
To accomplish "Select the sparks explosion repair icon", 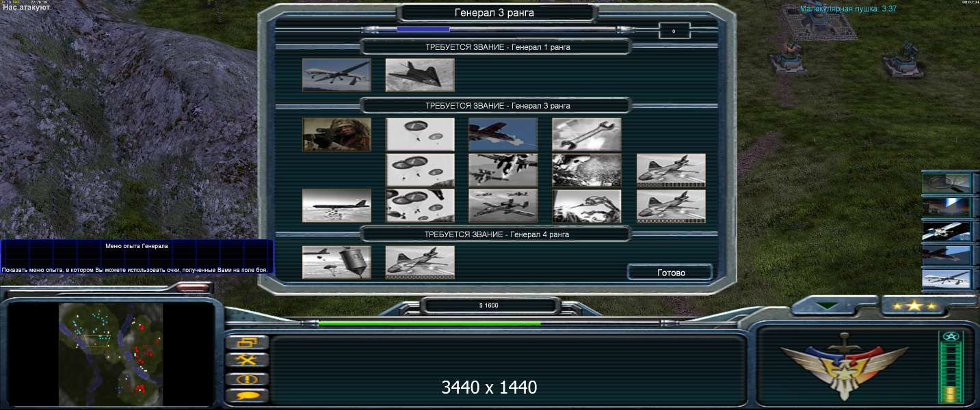I will [x=587, y=170].
